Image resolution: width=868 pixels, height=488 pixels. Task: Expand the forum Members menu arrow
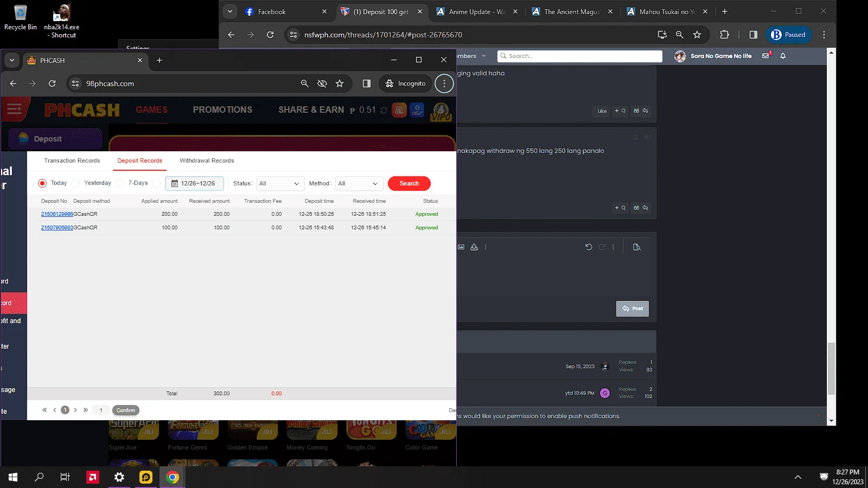pyautogui.click(x=484, y=56)
